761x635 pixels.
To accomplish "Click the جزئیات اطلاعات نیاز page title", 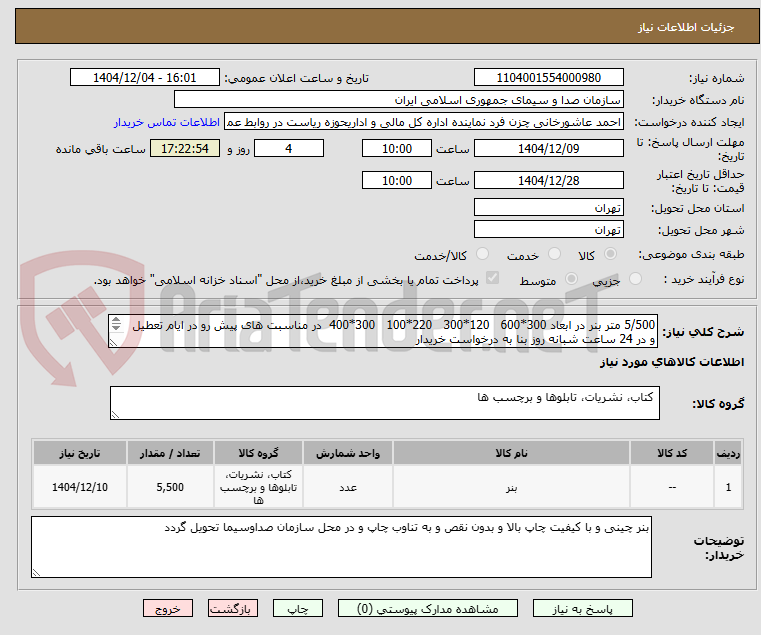I will coord(686,27).
